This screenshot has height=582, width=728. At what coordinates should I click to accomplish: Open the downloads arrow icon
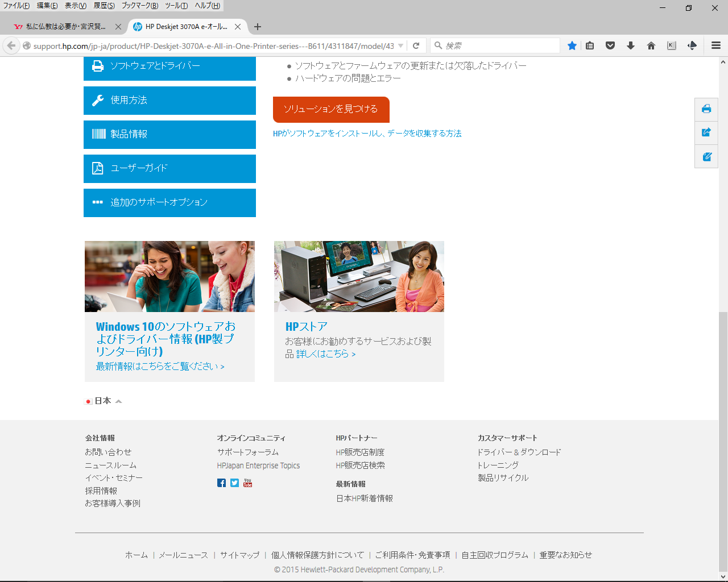(631, 45)
